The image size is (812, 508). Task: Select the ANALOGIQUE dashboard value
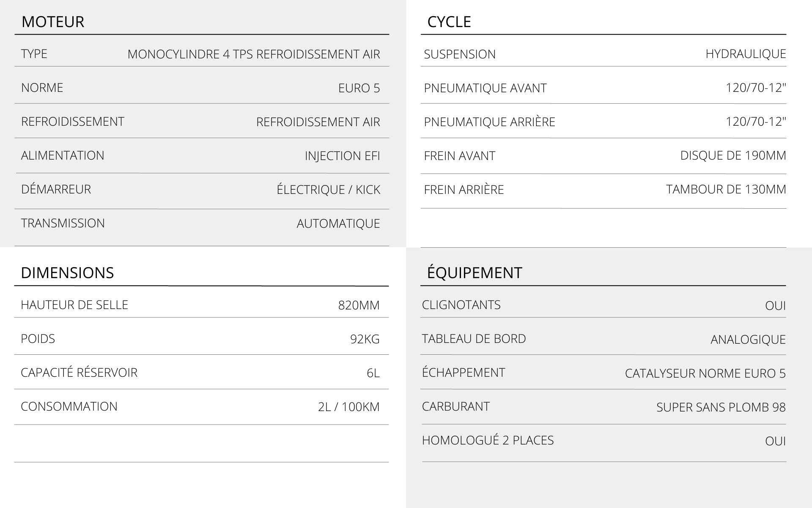coord(748,340)
